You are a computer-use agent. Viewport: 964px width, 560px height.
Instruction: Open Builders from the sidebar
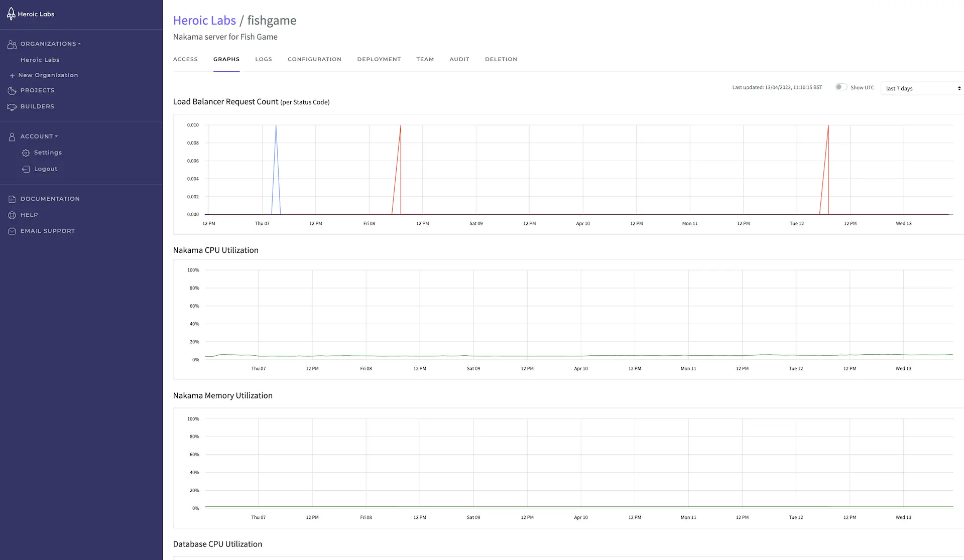[37, 106]
